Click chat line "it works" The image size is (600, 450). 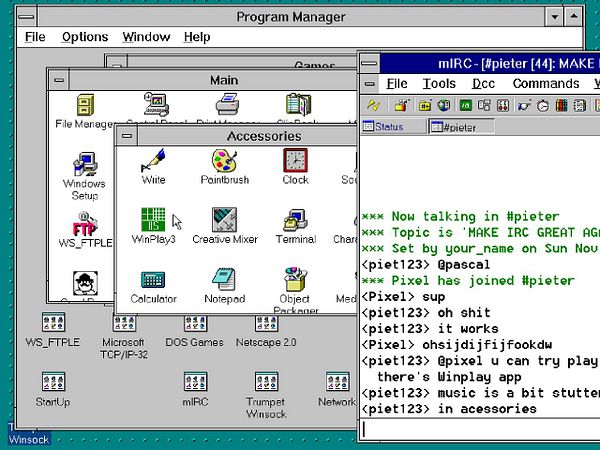(430, 329)
